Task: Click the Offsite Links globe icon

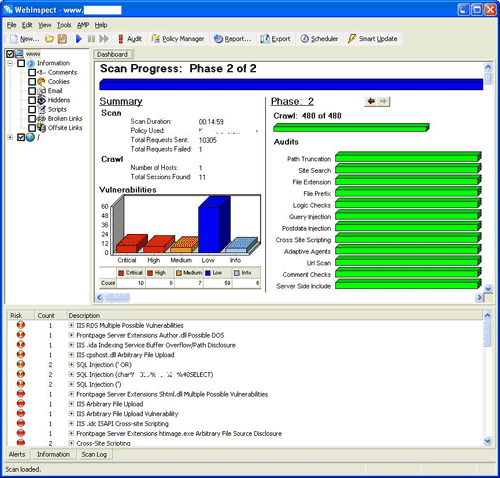Action: [41, 128]
